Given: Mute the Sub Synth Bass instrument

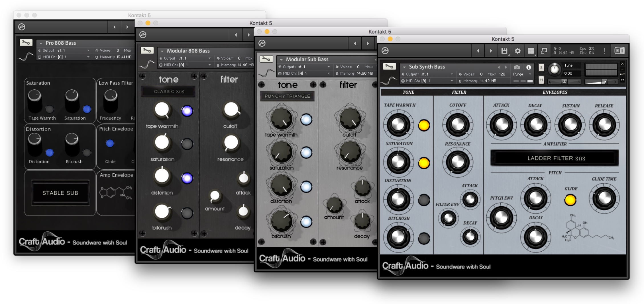Looking at the screenshot, I should (x=541, y=80).
